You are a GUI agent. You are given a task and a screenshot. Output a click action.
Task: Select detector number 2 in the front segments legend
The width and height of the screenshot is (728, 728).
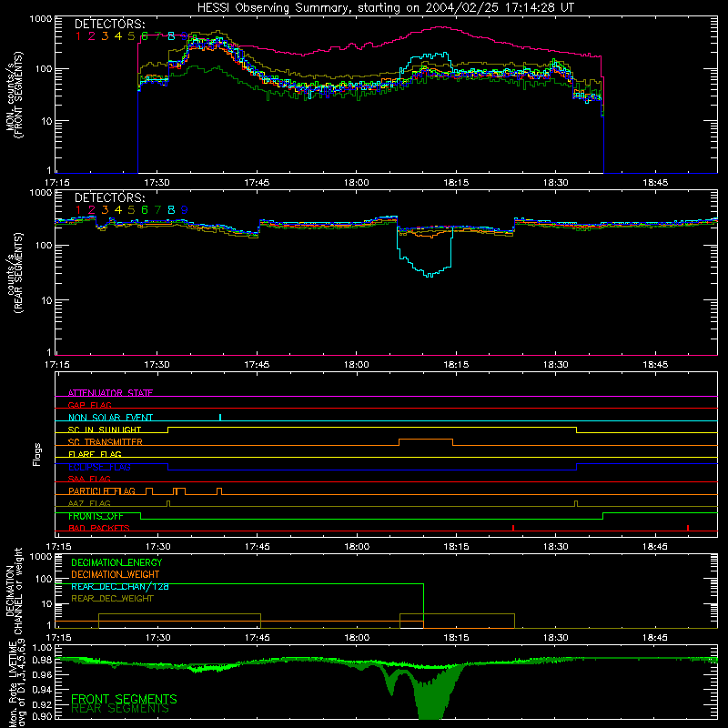click(92, 36)
